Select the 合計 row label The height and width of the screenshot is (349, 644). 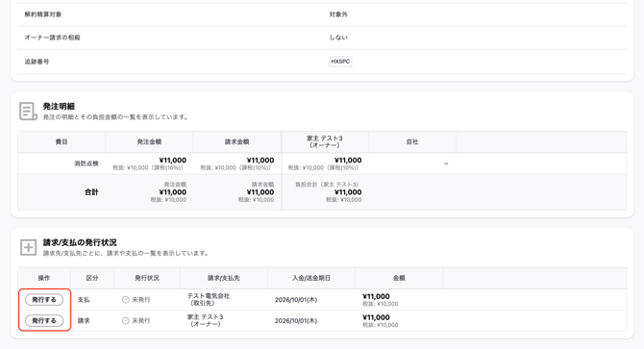click(91, 192)
